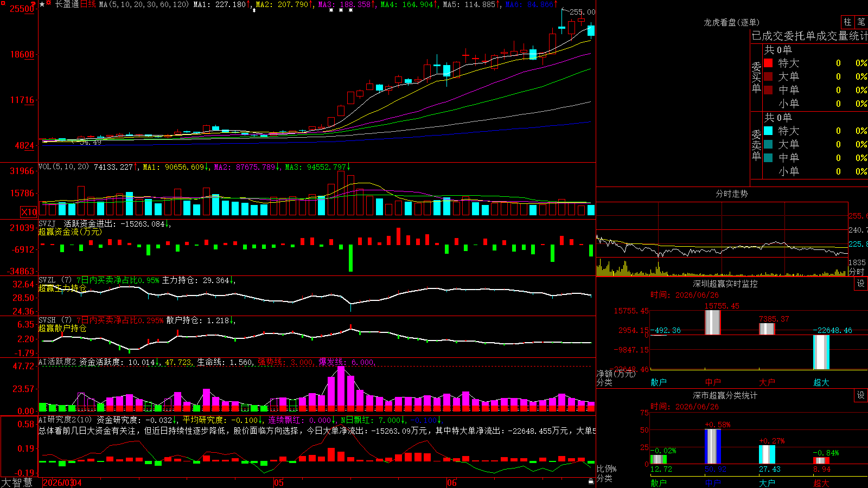868x488 pixels.
Task: Click the 时间: 2026/06/26 label in 实时监控
Action: (x=685, y=295)
